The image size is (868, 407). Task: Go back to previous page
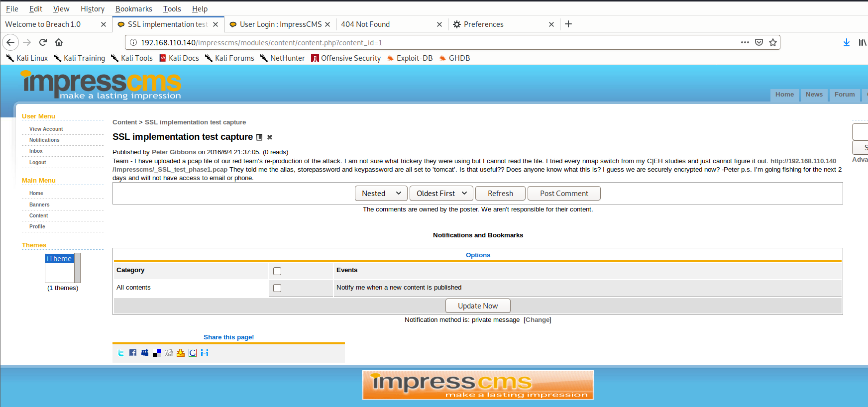point(10,42)
